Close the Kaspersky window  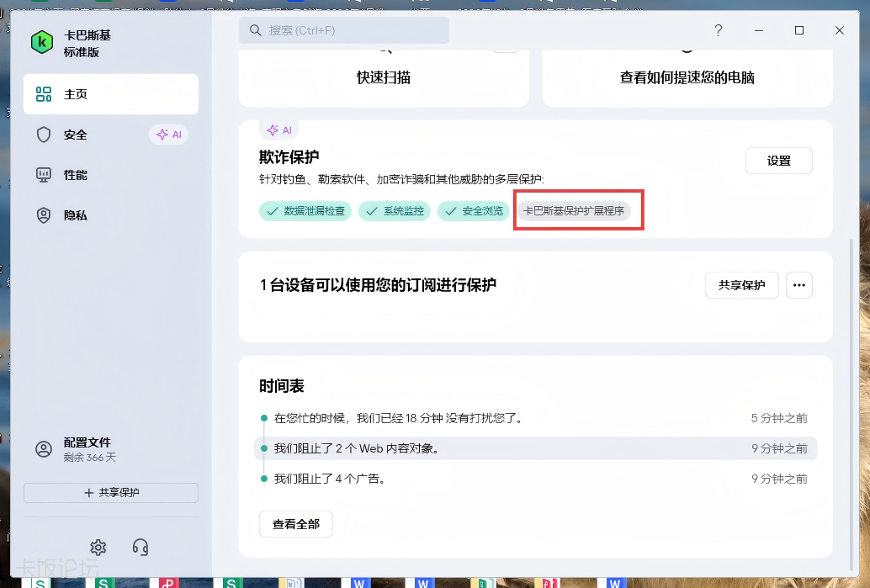point(840,30)
